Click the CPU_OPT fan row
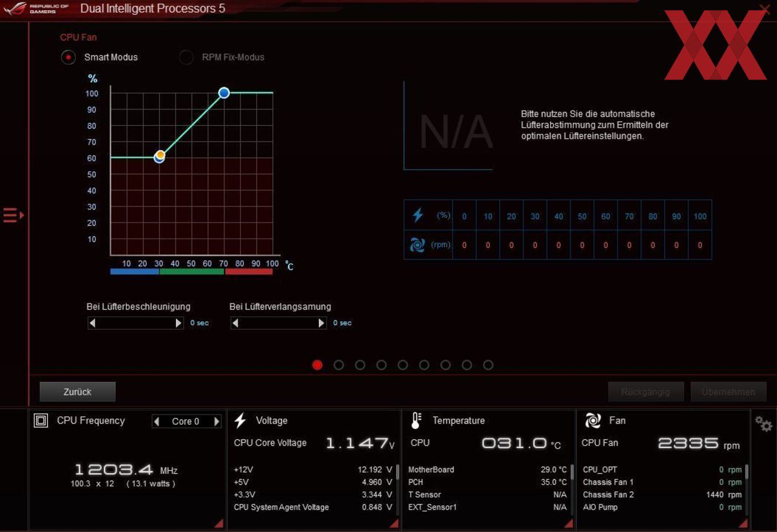This screenshot has height=532, width=777. point(662,470)
